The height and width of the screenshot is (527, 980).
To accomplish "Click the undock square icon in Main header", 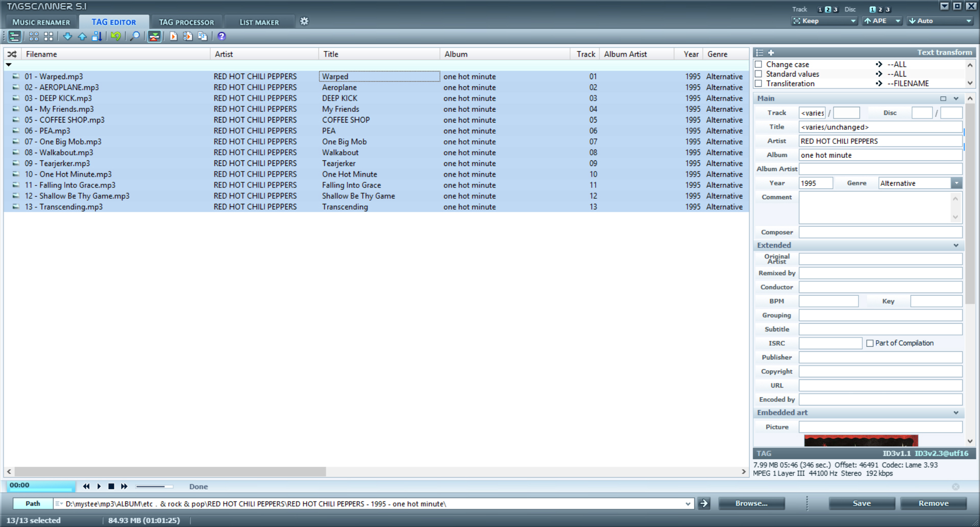I will pyautogui.click(x=943, y=99).
